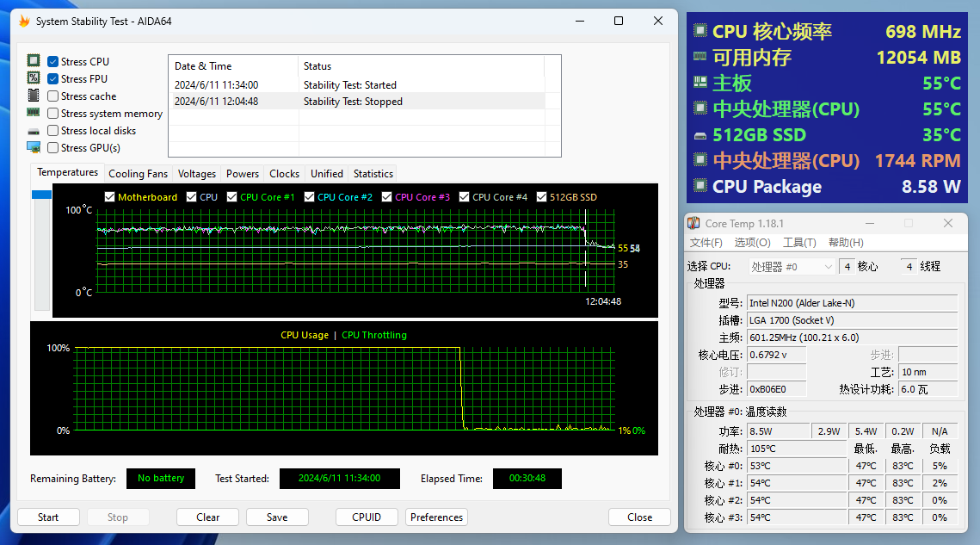Toggle CPU Core #2 graph checkbox

coord(309,197)
